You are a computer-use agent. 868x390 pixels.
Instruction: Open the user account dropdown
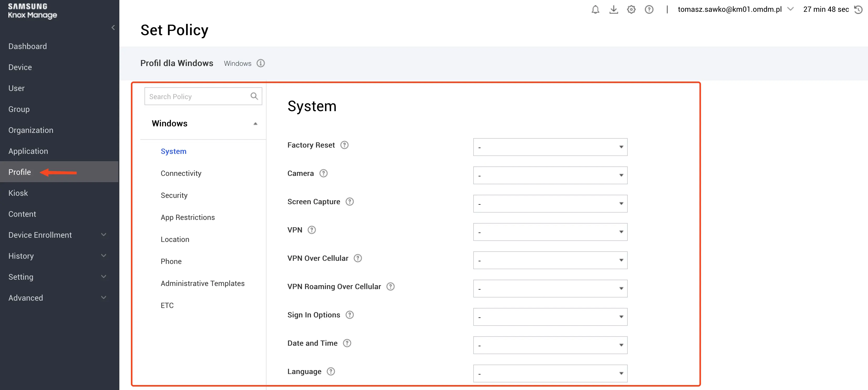(x=790, y=9)
